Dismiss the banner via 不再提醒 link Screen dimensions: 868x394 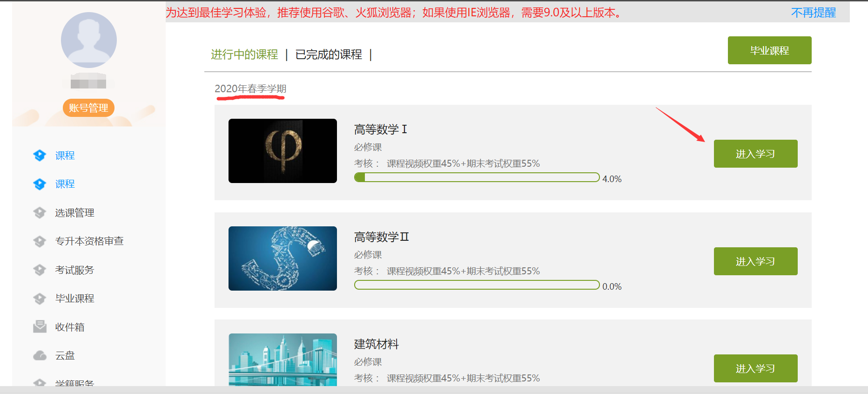(814, 13)
